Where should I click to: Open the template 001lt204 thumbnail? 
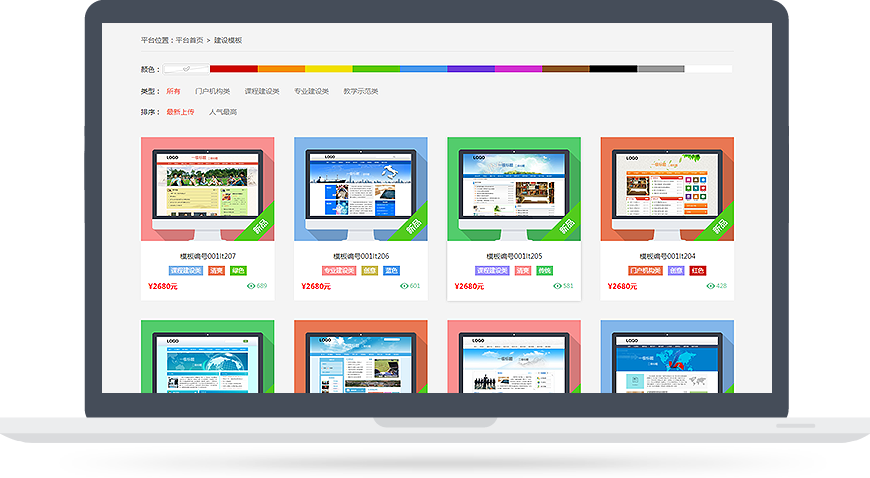[667, 189]
